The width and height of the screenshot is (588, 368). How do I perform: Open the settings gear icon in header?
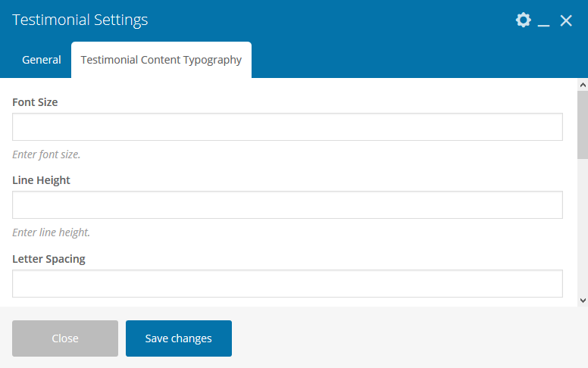point(523,20)
